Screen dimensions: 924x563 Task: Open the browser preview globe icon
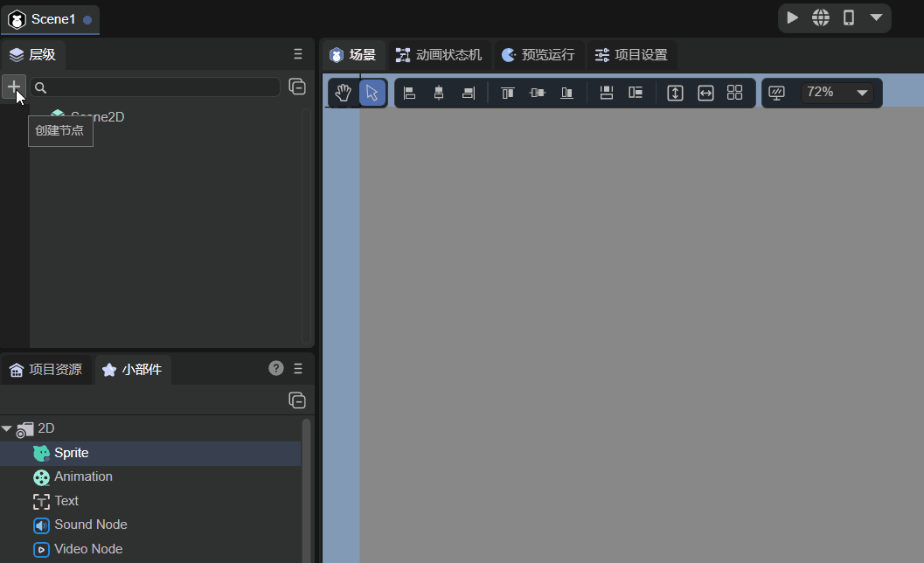pos(820,17)
